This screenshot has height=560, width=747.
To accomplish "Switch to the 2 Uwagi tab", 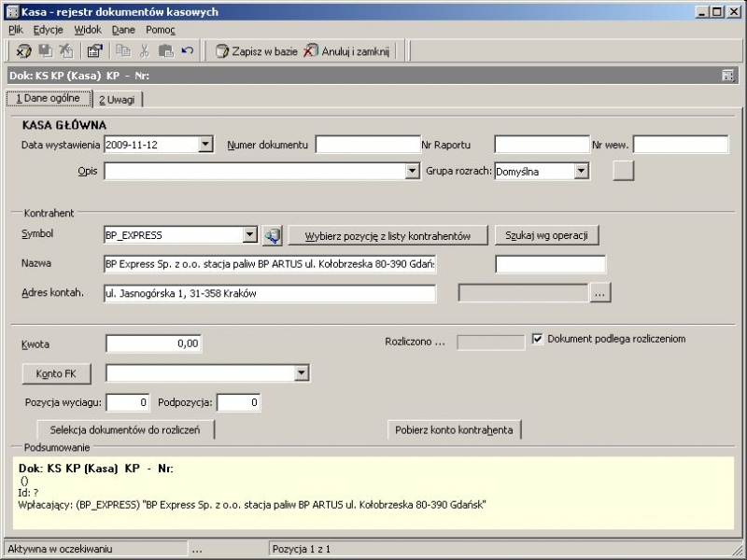I will point(118,100).
